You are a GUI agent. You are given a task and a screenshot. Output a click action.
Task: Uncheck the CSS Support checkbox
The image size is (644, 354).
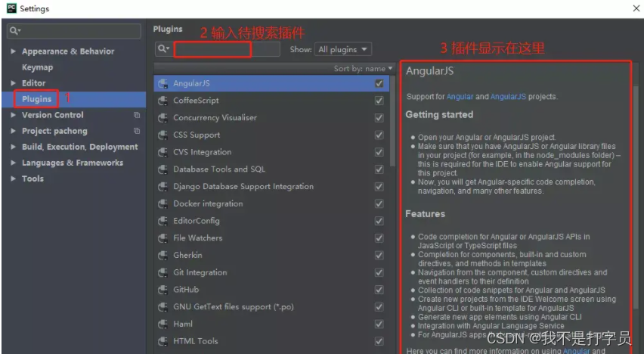pyautogui.click(x=379, y=135)
